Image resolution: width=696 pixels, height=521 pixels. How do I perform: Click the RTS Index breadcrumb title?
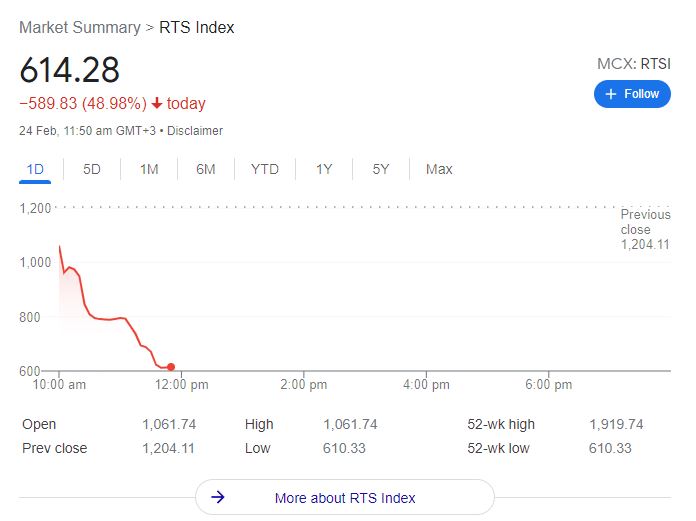click(197, 27)
